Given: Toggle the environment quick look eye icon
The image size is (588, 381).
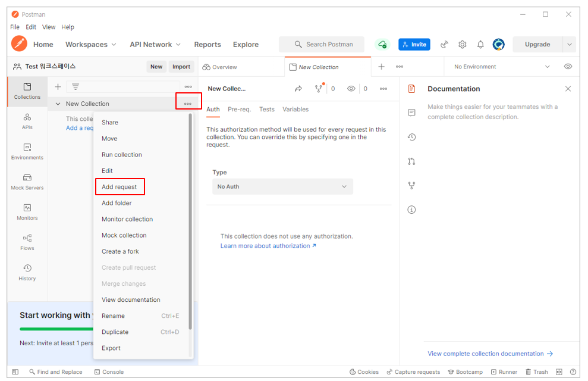Looking at the screenshot, I should pyautogui.click(x=568, y=67).
